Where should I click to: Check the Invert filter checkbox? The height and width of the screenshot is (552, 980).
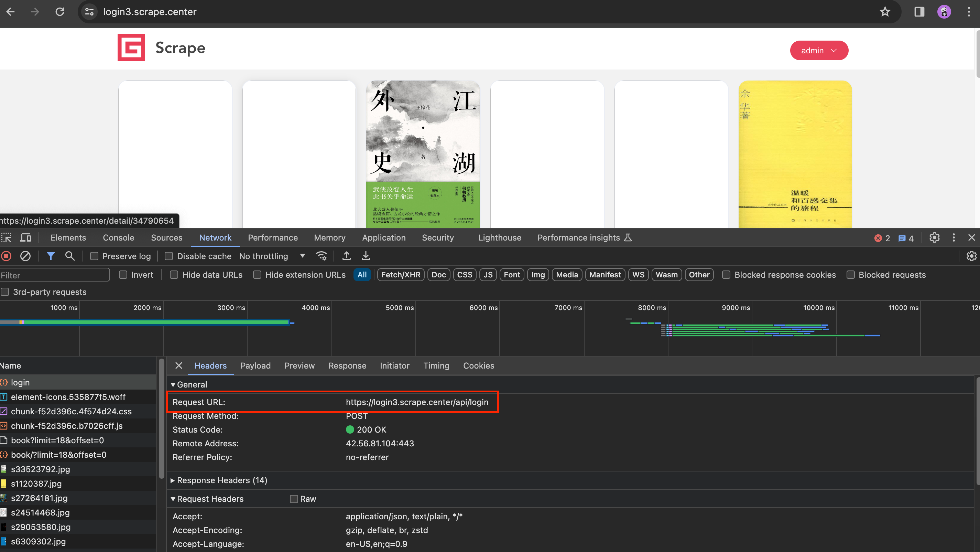tap(123, 275)
